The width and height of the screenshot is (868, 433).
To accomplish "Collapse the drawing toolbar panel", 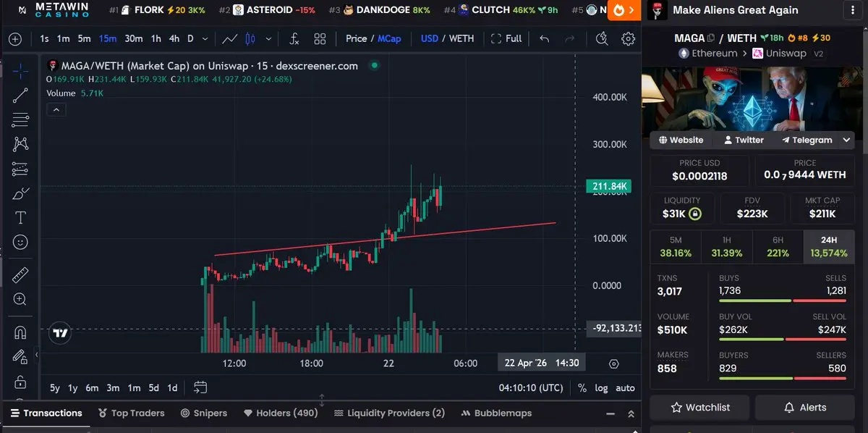I will 37,356.
